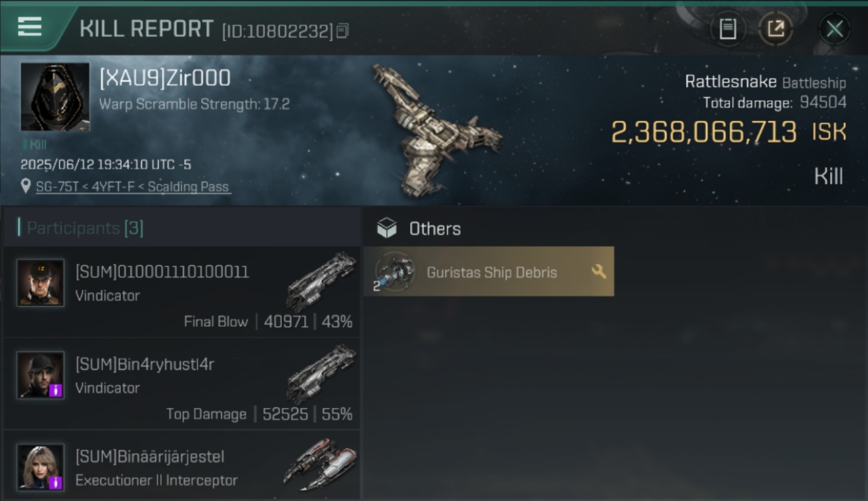Viewport: 868px width, 501px height.
Task: Open the Bin4ryhustl4r Top Damage participant row
Action: tap(182, 384)
